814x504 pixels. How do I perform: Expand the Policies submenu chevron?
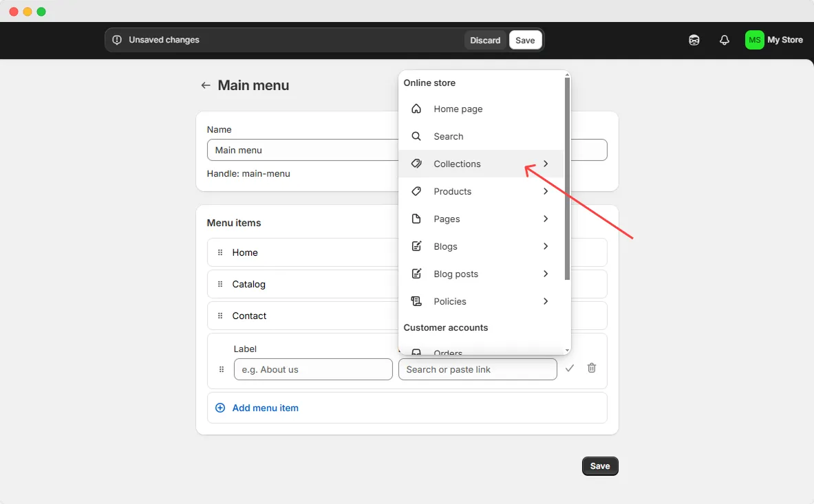point(545,301)
